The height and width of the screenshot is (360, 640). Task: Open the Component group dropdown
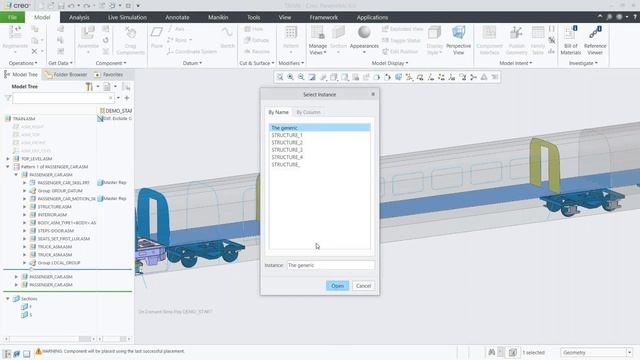111,63
